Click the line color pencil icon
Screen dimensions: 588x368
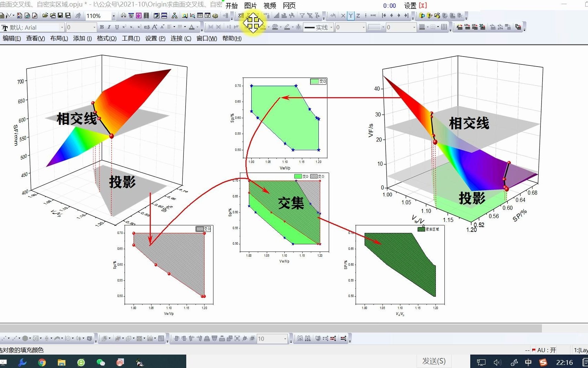[287, 27]
